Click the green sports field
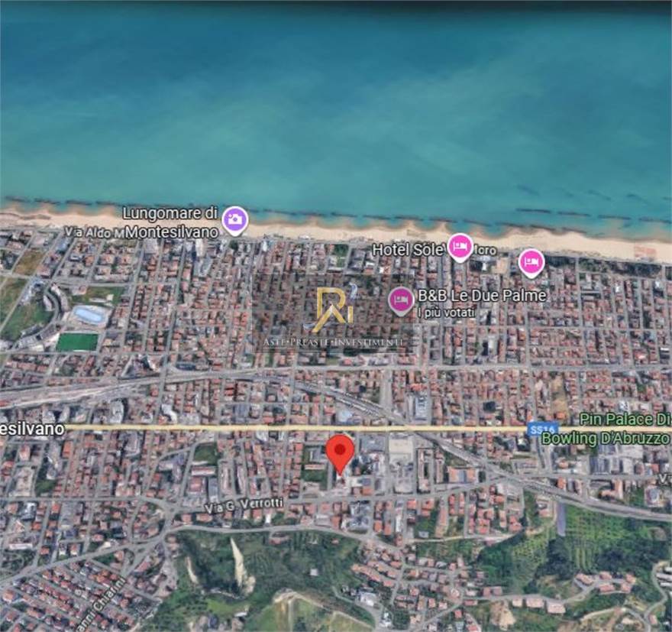 (x=77, y=342)
